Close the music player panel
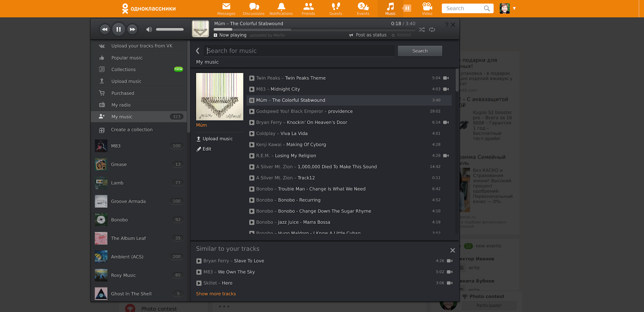Image resolution: width=644 pixels, height=312 pixels. [453, 25]
